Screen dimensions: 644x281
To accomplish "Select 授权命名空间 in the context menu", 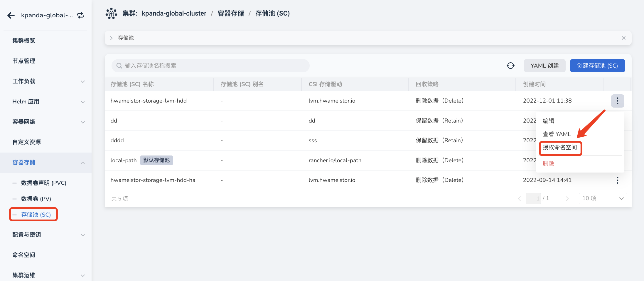I will click(560, 147).
